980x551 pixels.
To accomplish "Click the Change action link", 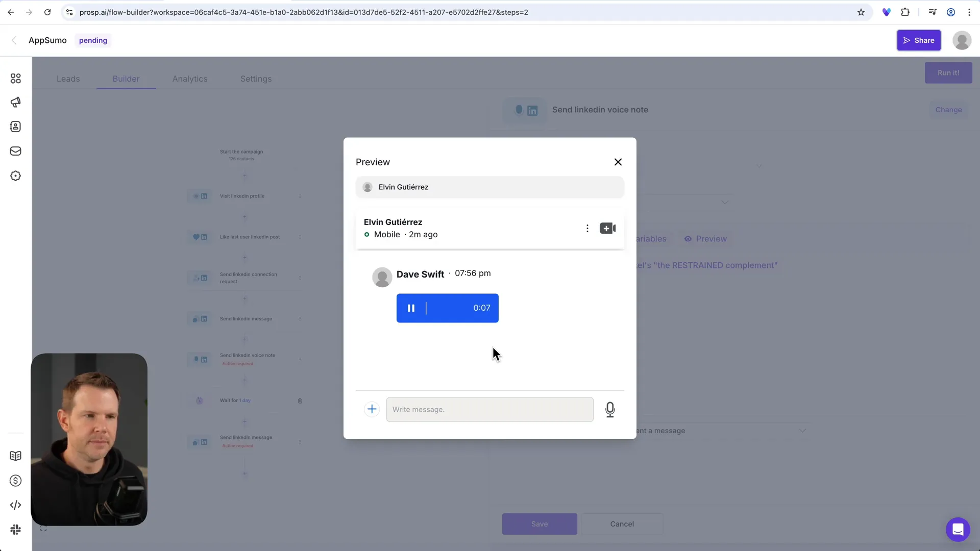I will (x=948, y=110).
